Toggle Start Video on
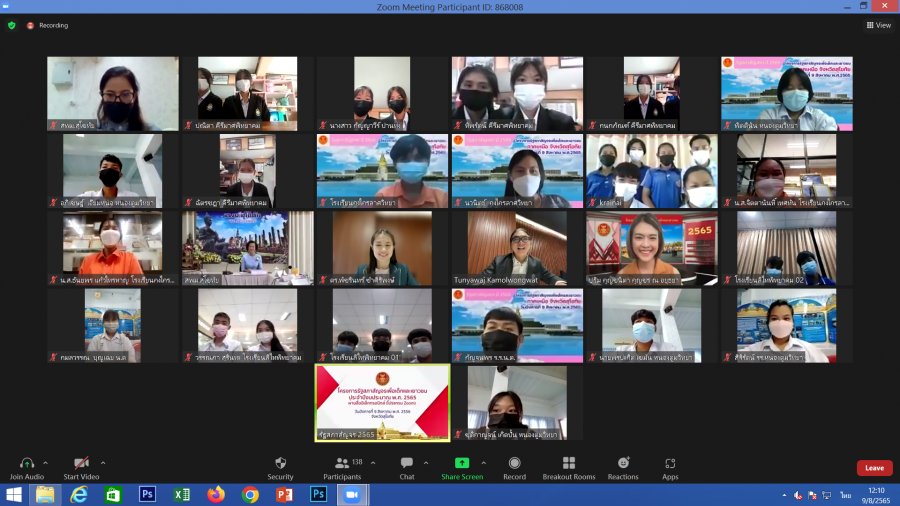This screenshot has width=900, height=506. [x=82, y=463]
